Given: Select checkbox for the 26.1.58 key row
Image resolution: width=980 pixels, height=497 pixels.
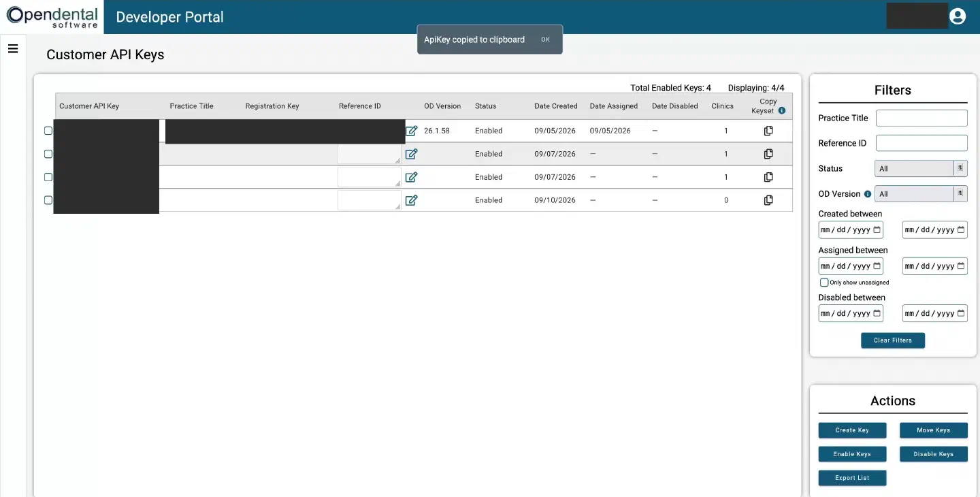Looking at the screenshot, I should (48, 131).
